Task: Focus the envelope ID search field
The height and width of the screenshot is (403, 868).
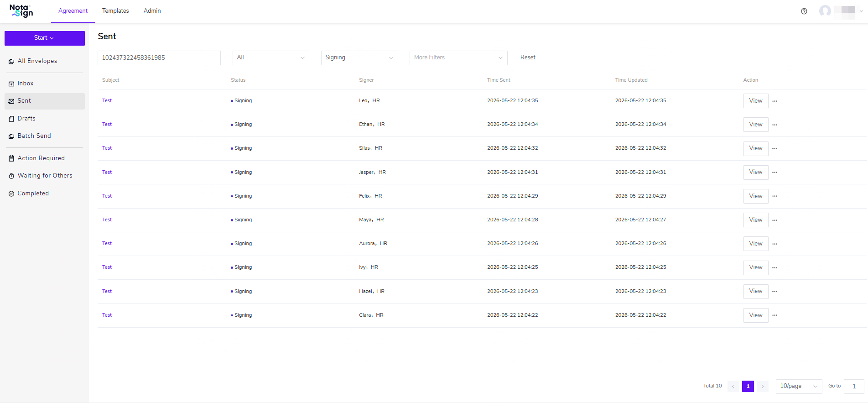Action: (159, 58)
